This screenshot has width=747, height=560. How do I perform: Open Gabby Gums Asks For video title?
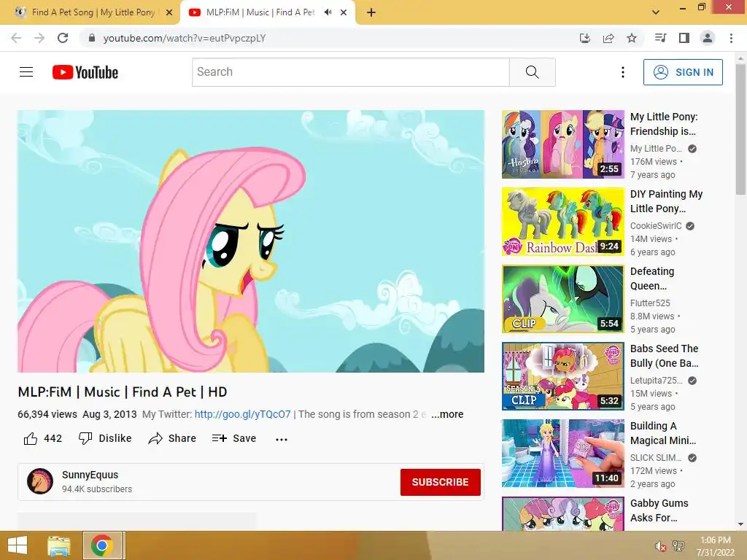(x=659, y=510)
